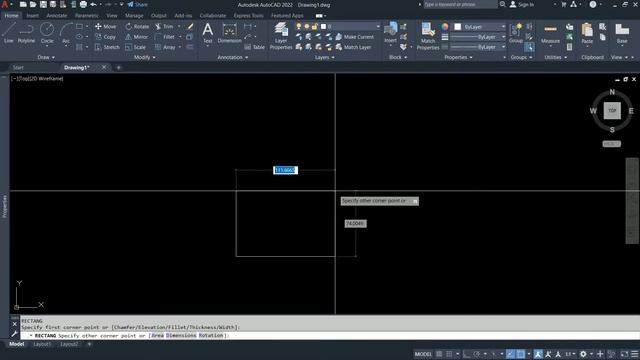Click Make Current layer button

tap(354, 37)
